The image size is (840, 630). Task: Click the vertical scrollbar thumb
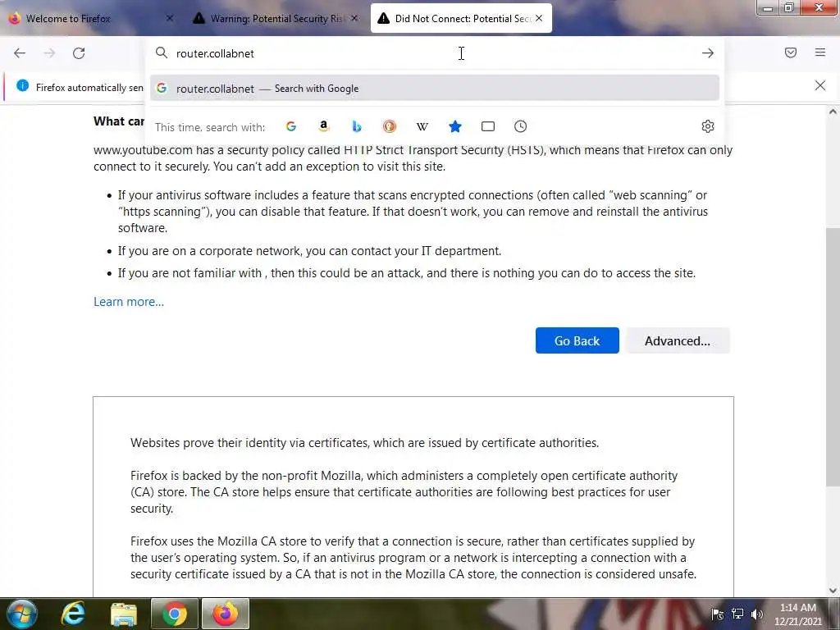[x=833, y=358]
